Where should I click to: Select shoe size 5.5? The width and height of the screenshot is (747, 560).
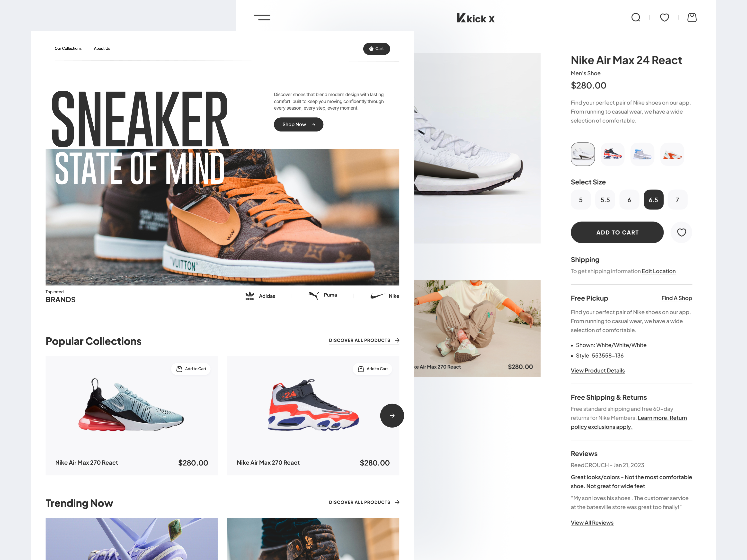tap(605, 200)
